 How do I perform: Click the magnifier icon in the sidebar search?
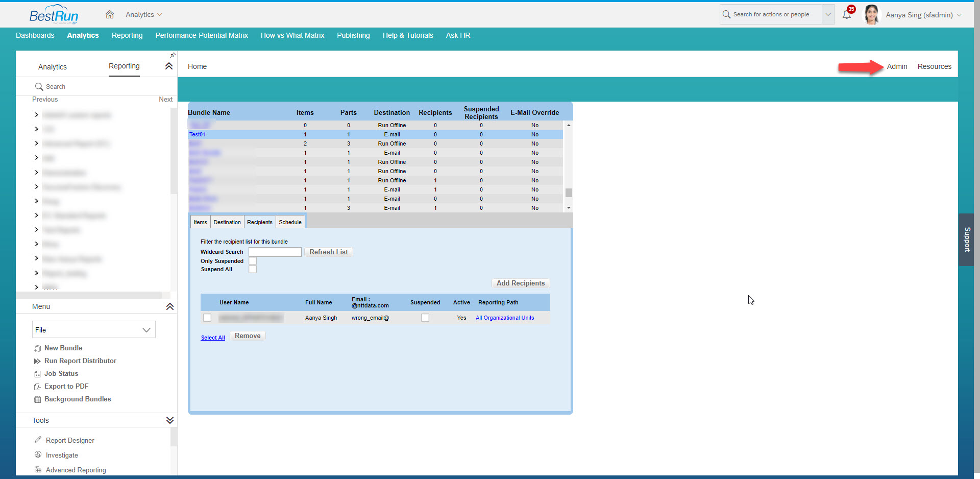pyautogui.click(x=39, y=87)
